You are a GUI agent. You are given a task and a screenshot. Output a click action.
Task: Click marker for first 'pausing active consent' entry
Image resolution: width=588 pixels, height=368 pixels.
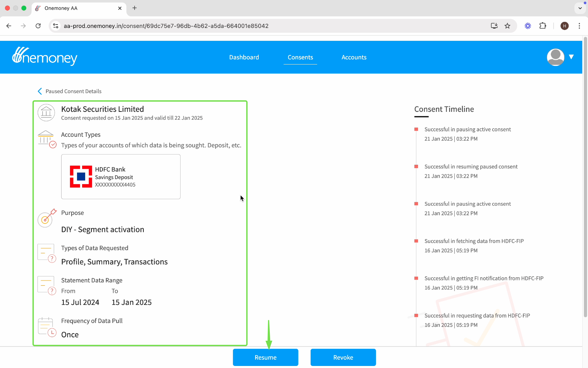coord(416,129)
